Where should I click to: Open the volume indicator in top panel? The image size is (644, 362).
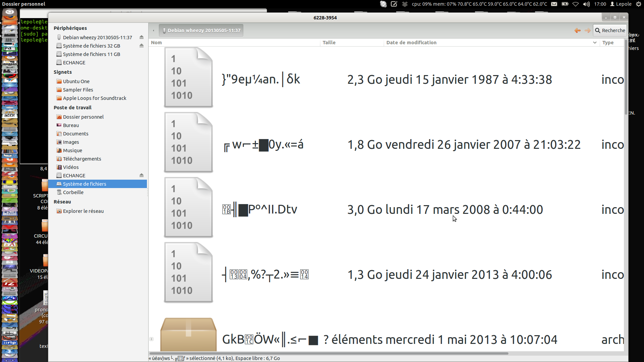[586, 4]
